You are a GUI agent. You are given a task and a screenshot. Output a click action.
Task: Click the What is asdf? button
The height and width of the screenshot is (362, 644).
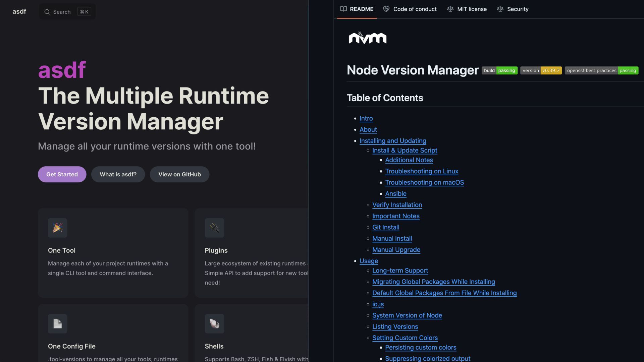click(118, 174)
